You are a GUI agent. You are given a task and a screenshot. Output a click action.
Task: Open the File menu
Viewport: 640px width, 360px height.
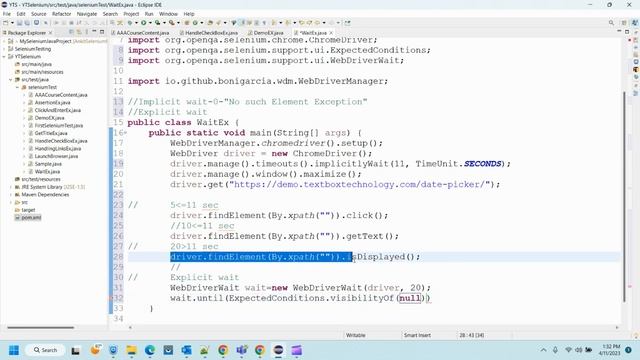[7, 14]
